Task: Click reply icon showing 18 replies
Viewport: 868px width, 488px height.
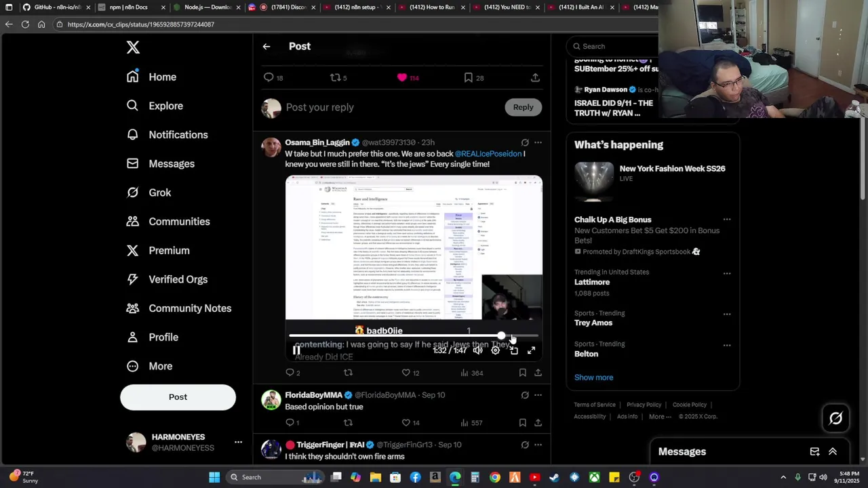Action: (273, 78)
